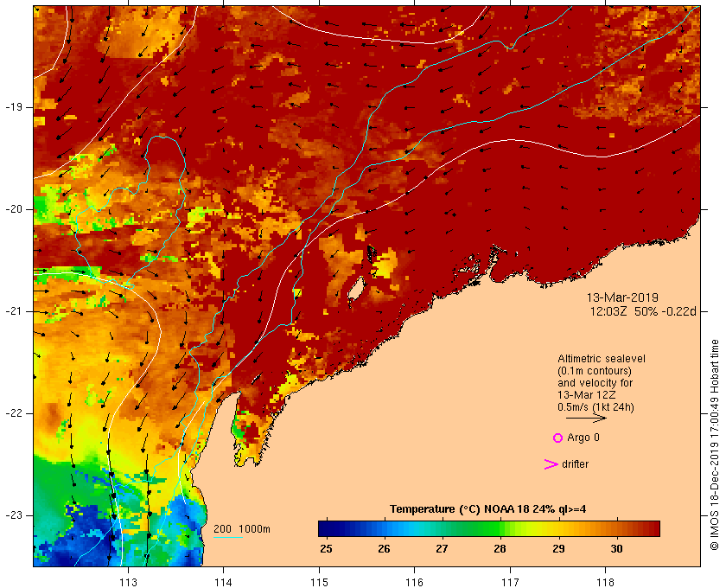Click the velocity scale arrow in legend

(586, 418)
